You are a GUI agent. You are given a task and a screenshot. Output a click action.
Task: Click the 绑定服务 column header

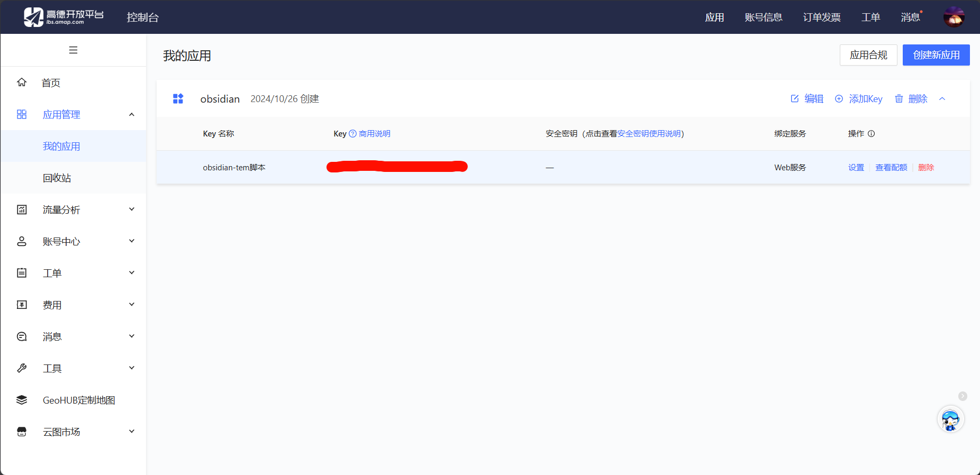(790, 134)
